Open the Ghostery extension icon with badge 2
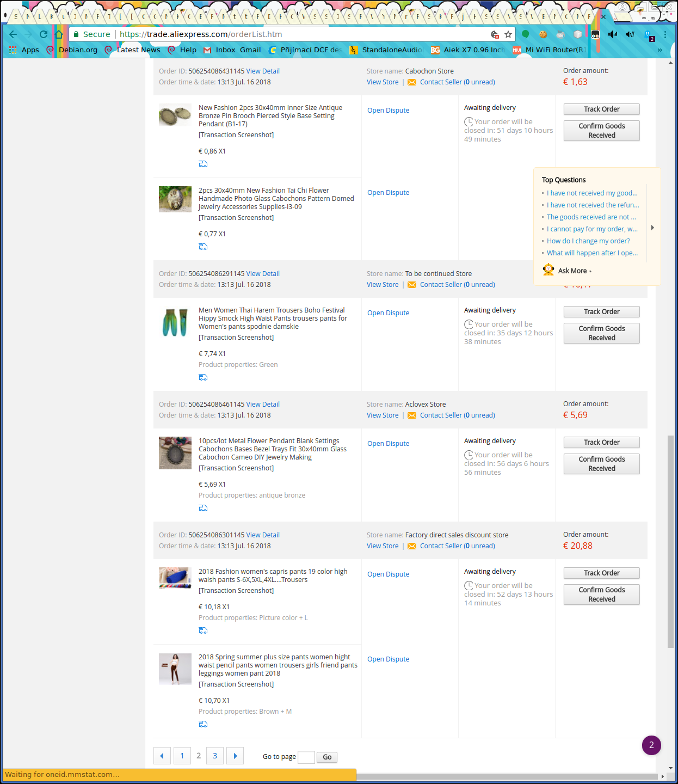The image size is (678, 784). pyautogui.click(x=649, y=35)
